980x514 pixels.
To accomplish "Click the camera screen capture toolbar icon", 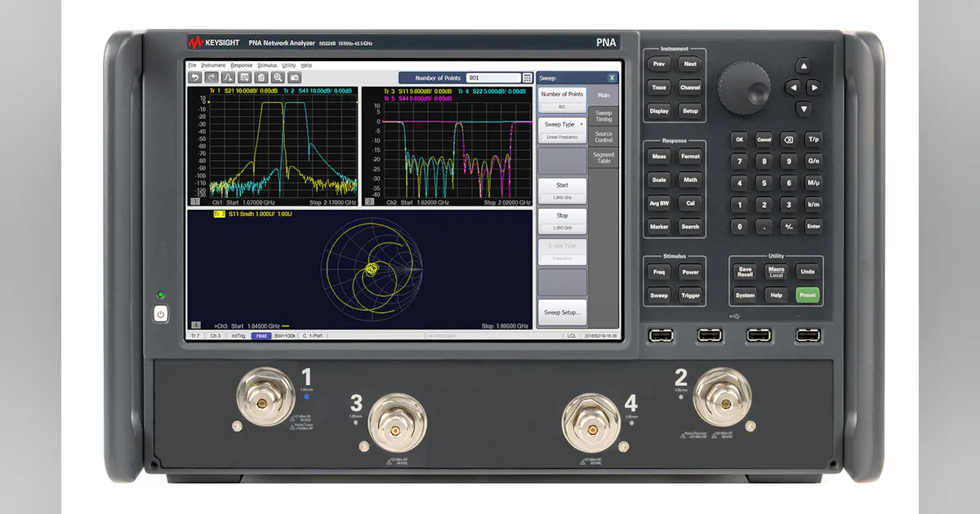I will pos(294,78).
